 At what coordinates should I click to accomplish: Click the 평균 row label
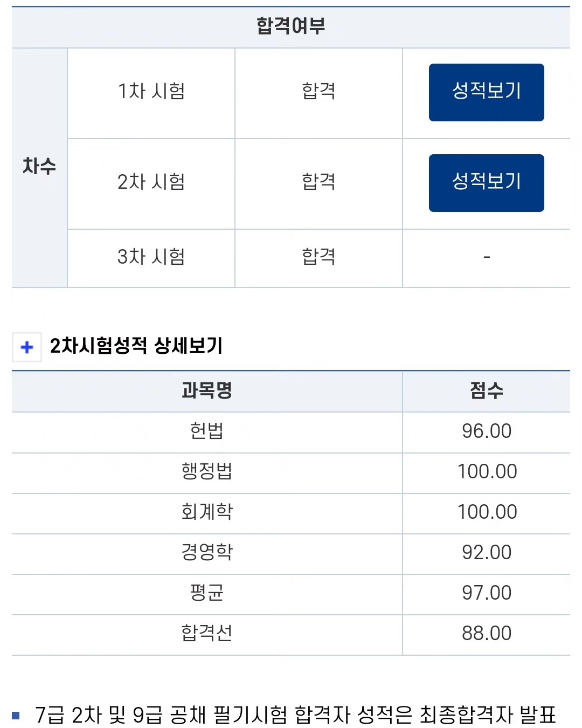pyautogui.click(x=207, y=593)
